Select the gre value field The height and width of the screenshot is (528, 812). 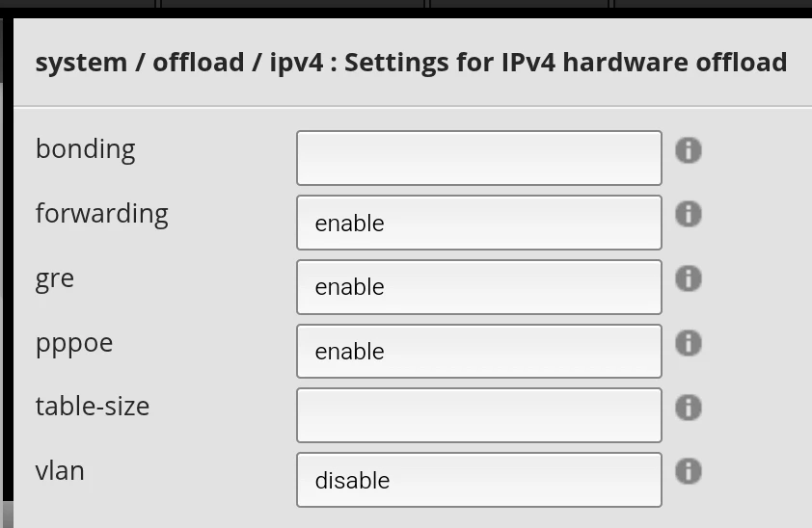click(478, 287)
